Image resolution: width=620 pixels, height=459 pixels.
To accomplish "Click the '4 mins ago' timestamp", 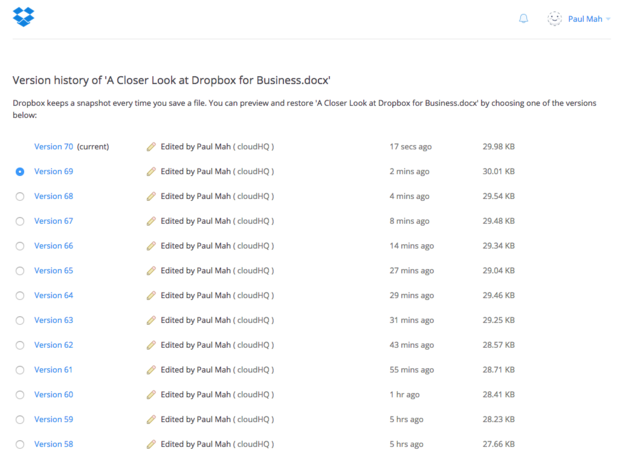I will (x=409, y=196).
